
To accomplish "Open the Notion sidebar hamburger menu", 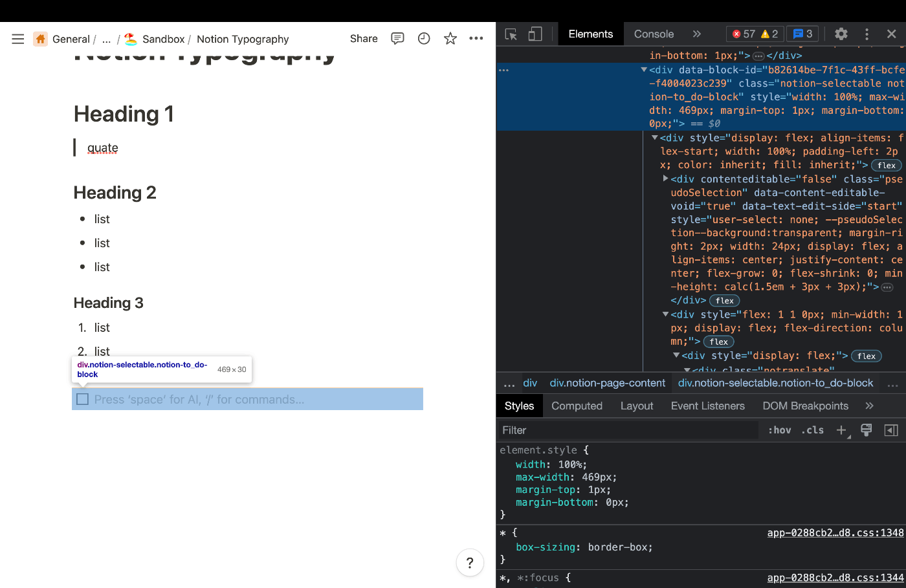I will [18, 39].
